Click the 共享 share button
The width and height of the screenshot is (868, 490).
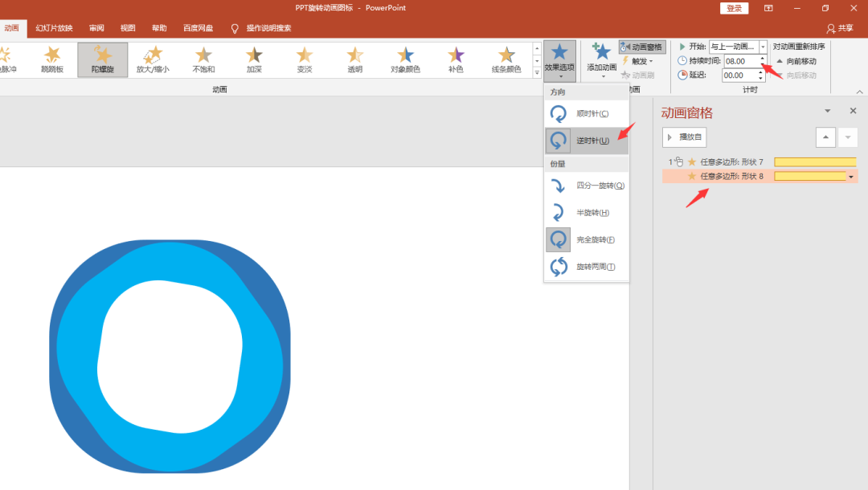[x=840, y=28]
